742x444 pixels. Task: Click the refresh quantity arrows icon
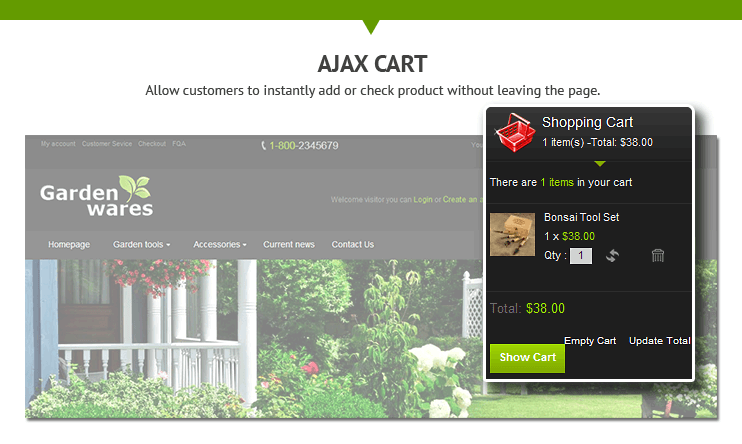[612, 256]
